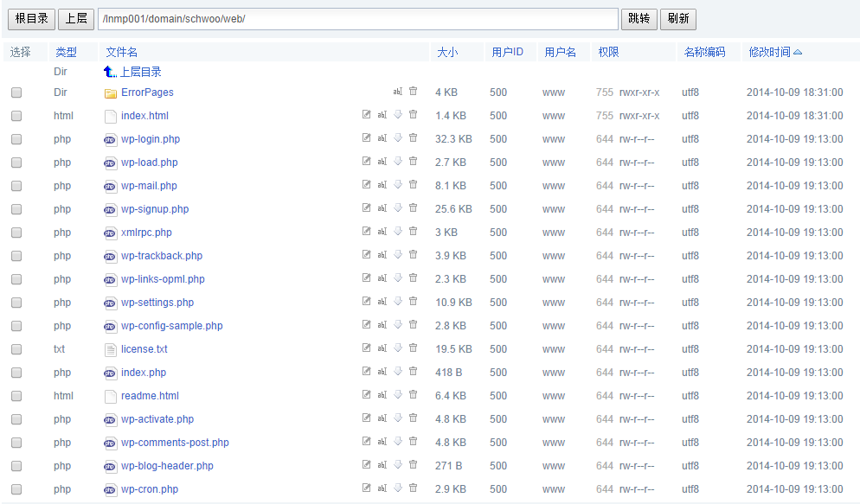Focus the directory path input field
Screen dimensions: 860x504
(x=358, y=19)
